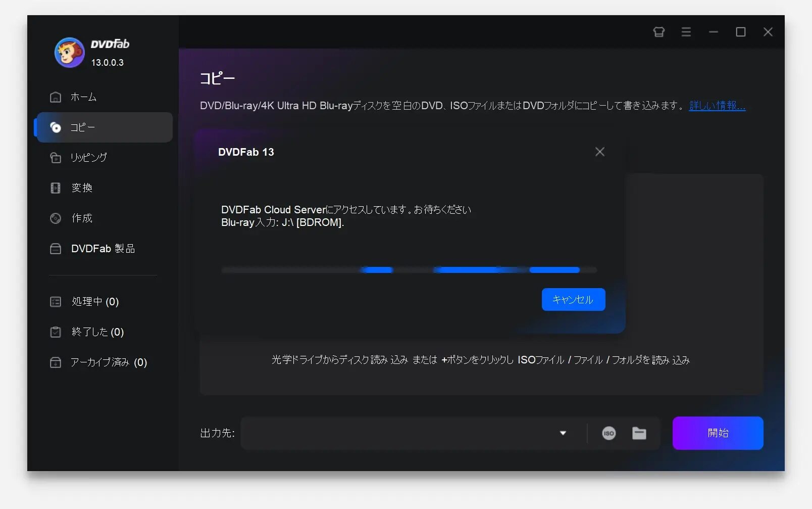Open the hamburger menu in title bar

tap(686, 32)
